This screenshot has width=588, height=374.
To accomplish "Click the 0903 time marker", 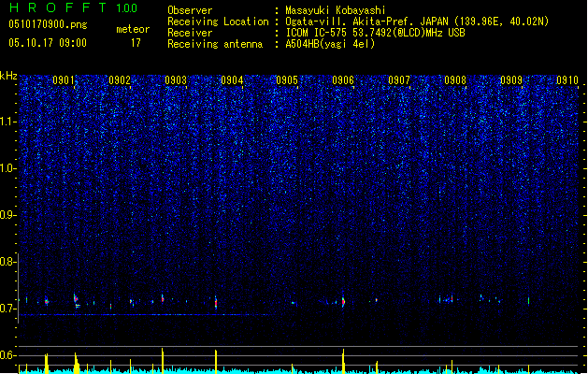I will point(176,80).
